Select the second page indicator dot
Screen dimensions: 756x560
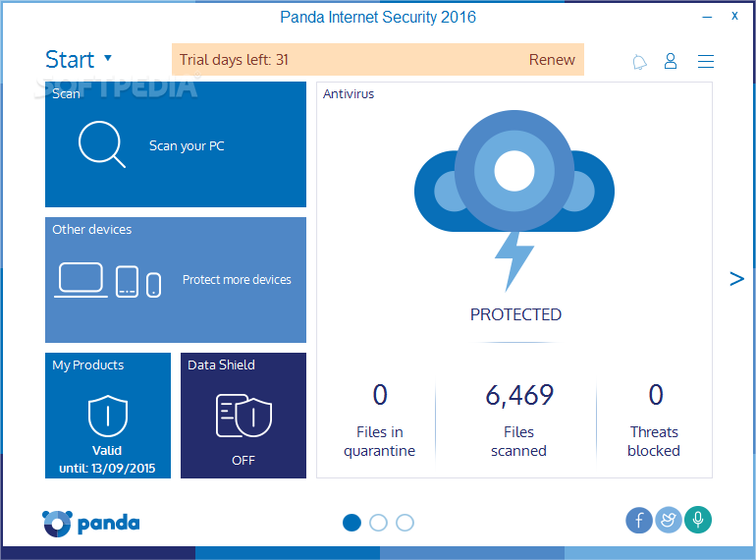tap(378, 523)
